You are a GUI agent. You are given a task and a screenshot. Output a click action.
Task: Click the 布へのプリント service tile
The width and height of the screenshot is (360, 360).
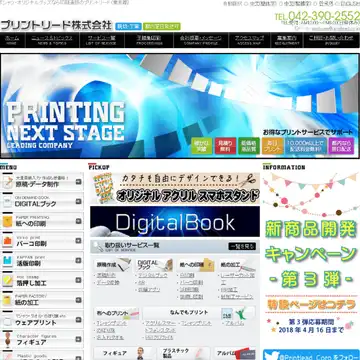pos(116,313)
